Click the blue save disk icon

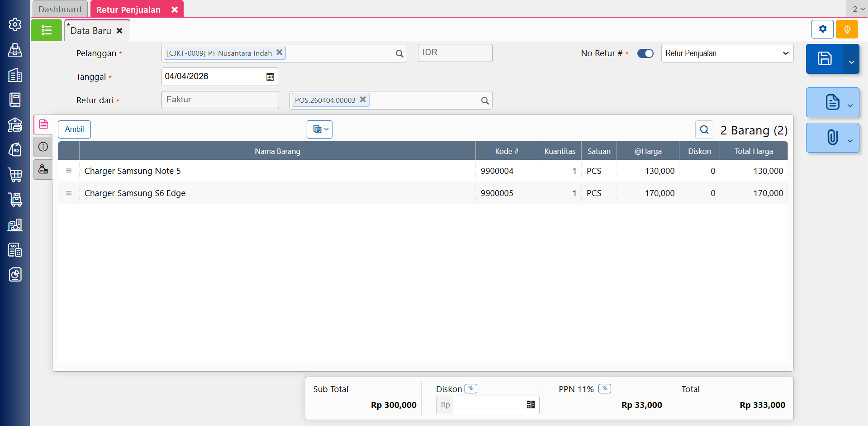click(x=824, y=59)
